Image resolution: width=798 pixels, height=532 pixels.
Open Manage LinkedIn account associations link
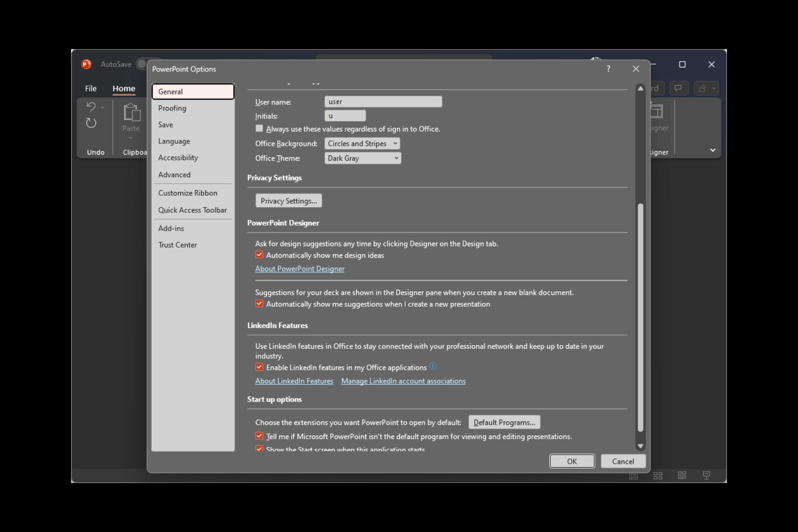[403, 381]
